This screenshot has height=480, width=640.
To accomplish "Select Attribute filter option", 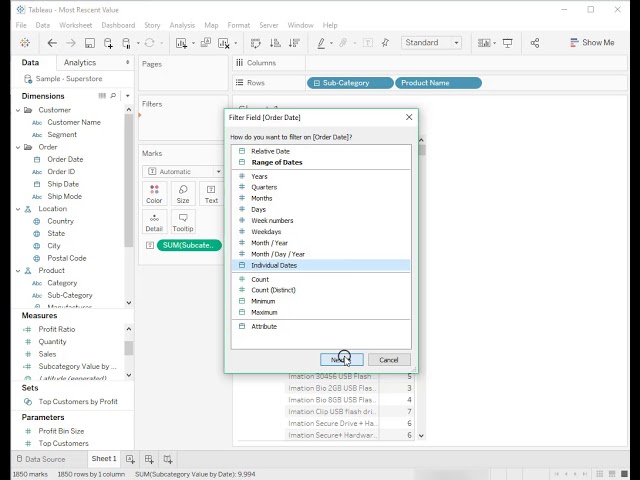I will [321, 327].
